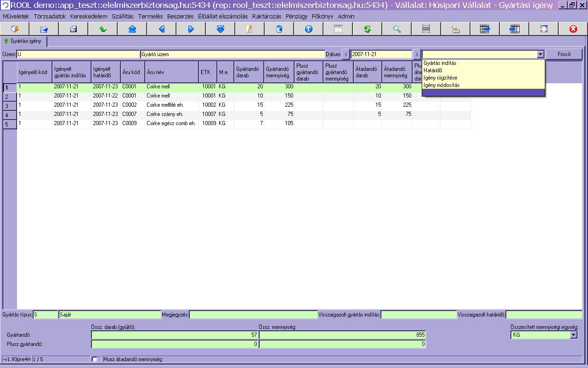Open the Raktározás menu
The height and width of the screenshot is (368, 588).
click(x=266, y=16)
